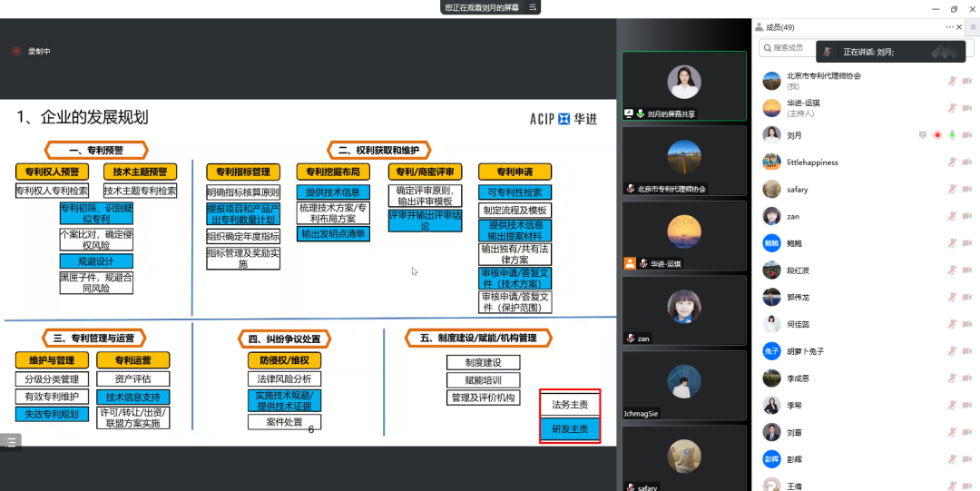Click the 一、专利预警 hexagon heading
The height and width of the screenshot is (491, 980).
[x=96, y=150]
